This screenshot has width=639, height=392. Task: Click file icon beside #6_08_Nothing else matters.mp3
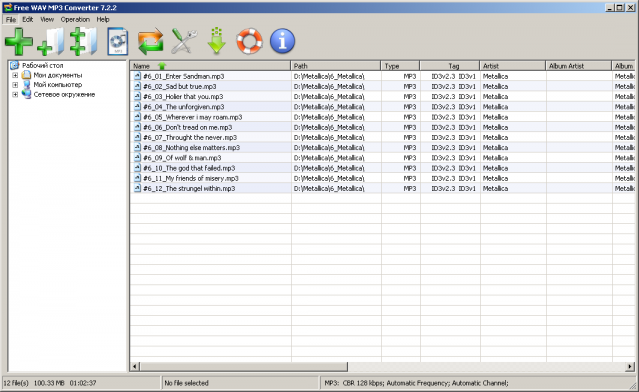click(137, 148)
